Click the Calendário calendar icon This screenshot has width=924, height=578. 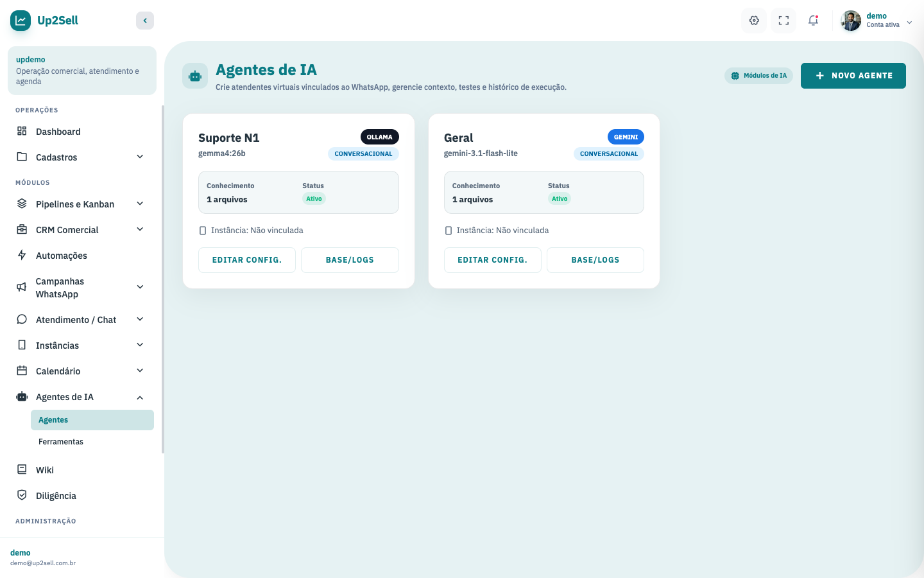tap(22, 371)
